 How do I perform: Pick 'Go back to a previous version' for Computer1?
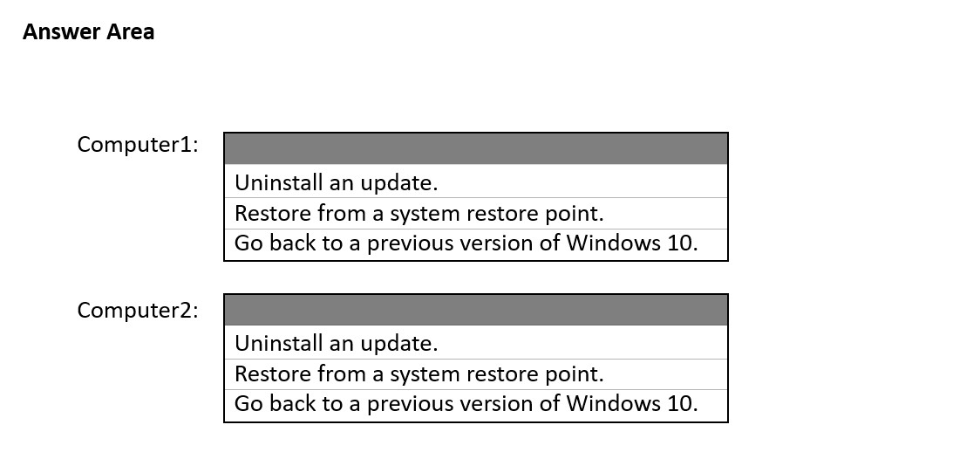476,243
